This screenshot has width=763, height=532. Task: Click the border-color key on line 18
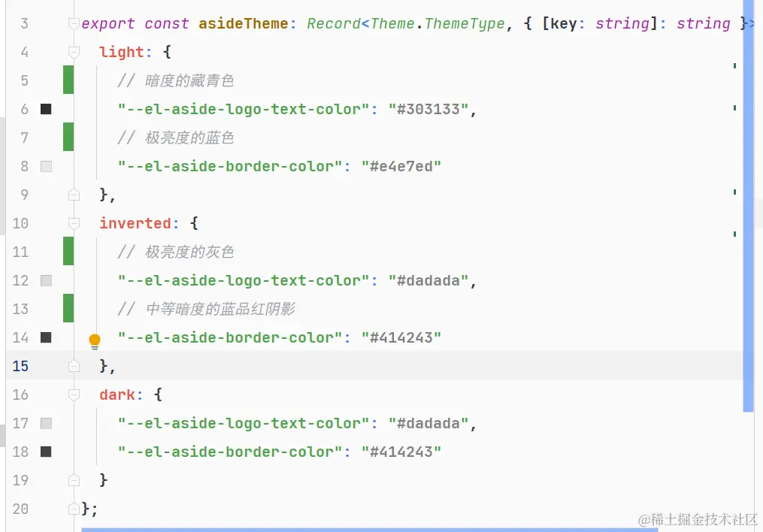[x=230, y=452]
